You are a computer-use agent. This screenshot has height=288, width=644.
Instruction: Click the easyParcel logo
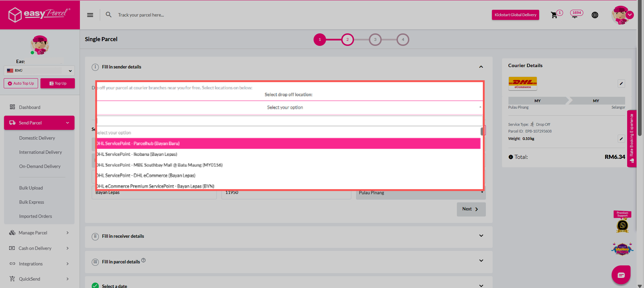tap(39, 15)
